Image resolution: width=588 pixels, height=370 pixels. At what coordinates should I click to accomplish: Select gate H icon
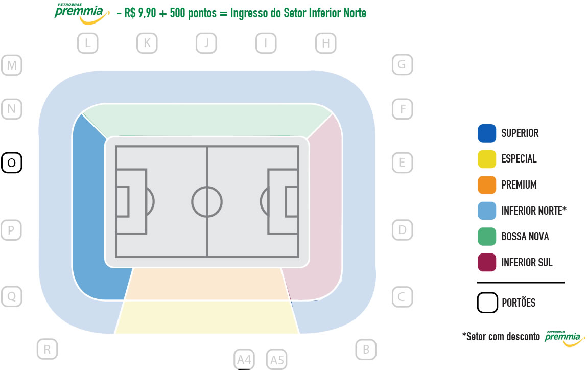326,43
